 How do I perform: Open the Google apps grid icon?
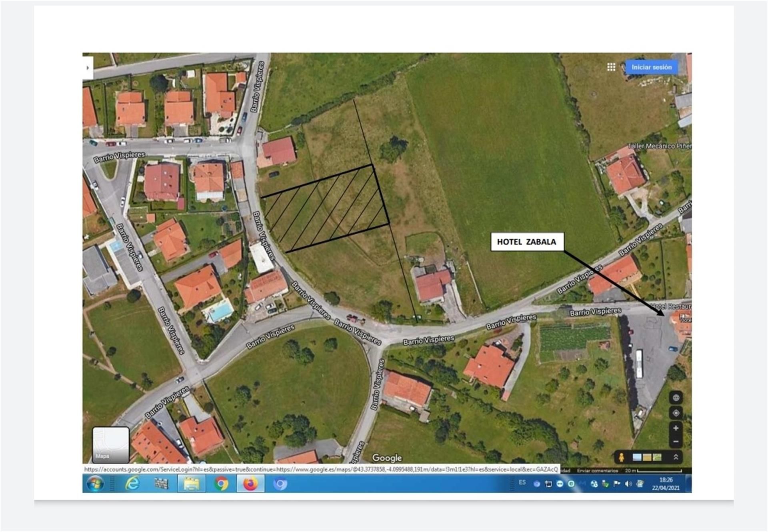click(x=611, y=67)
